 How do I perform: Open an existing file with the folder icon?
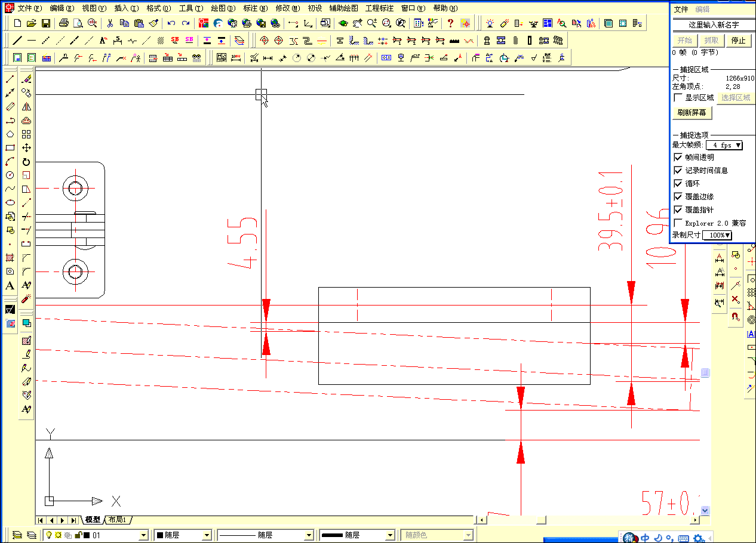point(32,23)
